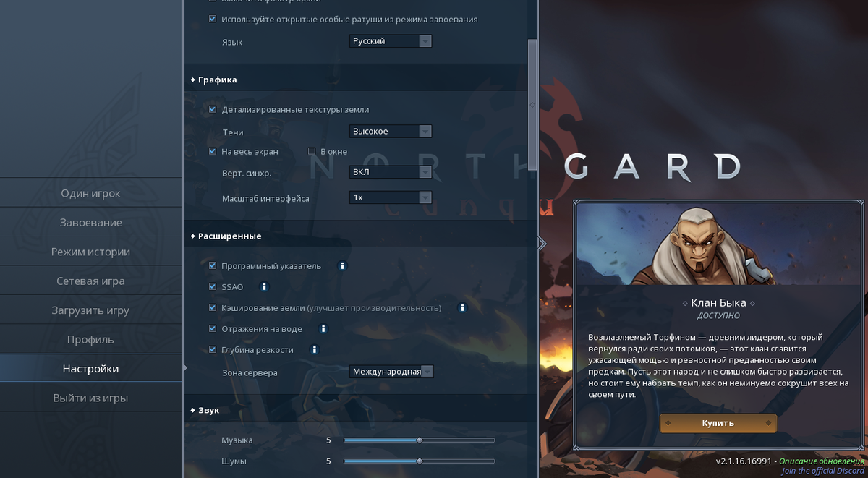Disable На весь экран checkbox
Viewport: 868px width, 478px height.
(x=213, y=151)
